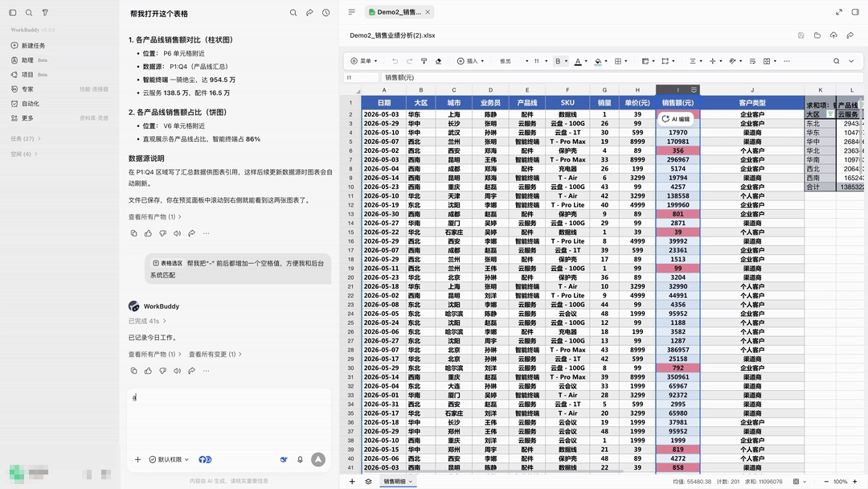This screenshot has width=868, height=489.
Task: Zoom in with plus in status bar
Action: tap(855, 482)
